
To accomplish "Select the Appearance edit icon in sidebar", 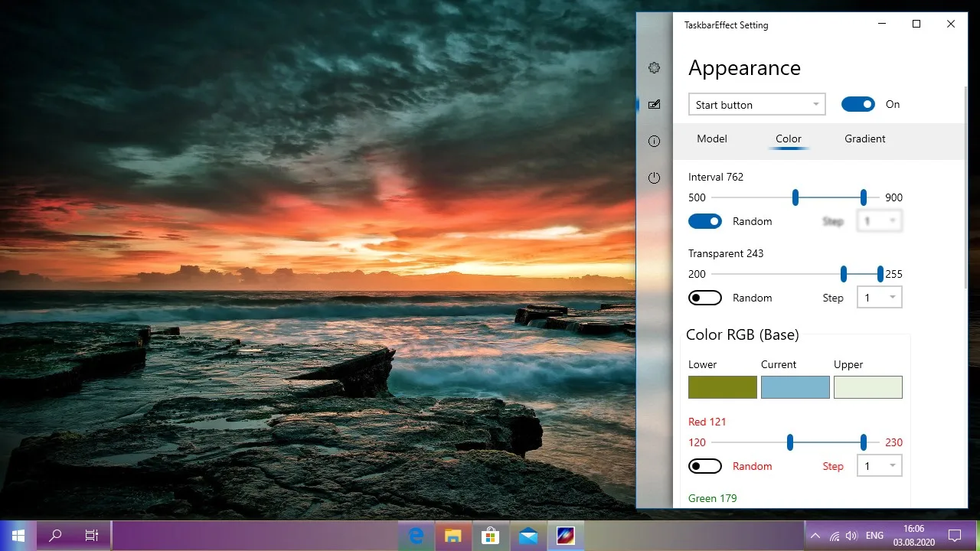I will pos(654,104).
